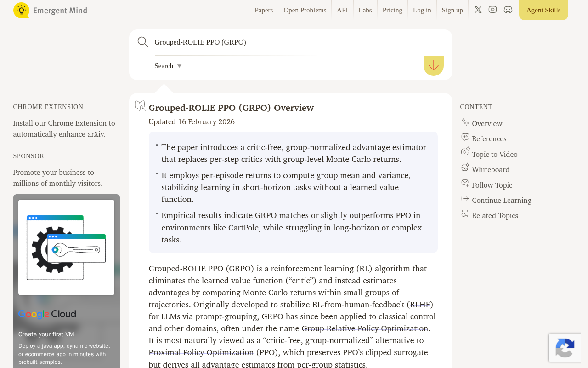The width and height of the screenshot is (588, 368).
Task: Jump to the References section
Action: 489,138
